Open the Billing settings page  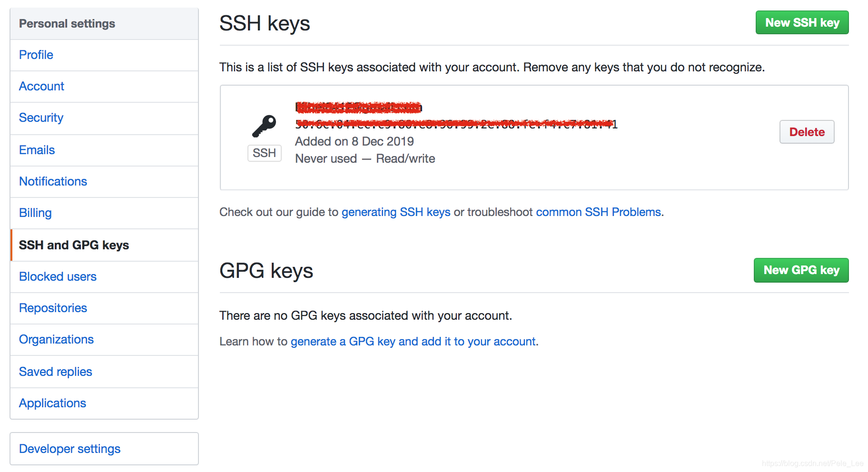tap(35, 213)
